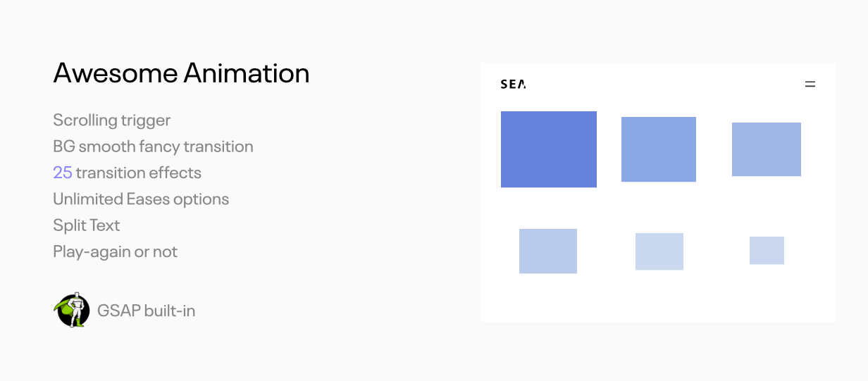
Task: Click 'Play-again or not' text
Action: (x=116, y=251)
